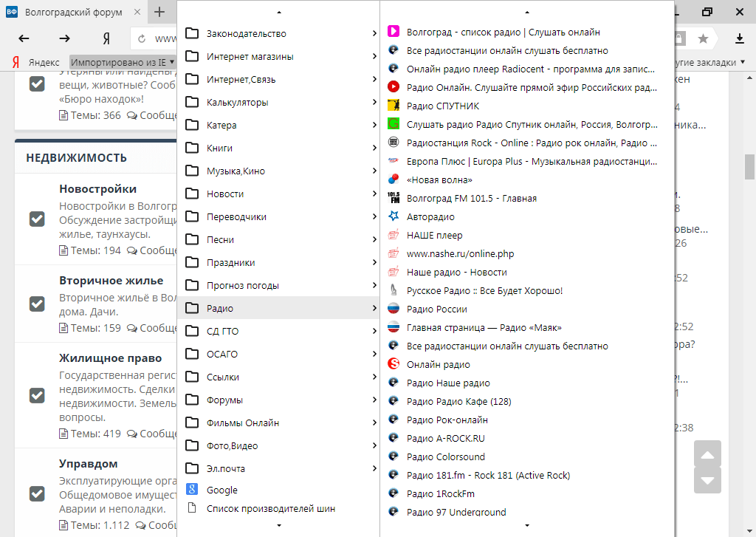Go forward using the forward arrow
Screen dimensions: 756x537
65,38
